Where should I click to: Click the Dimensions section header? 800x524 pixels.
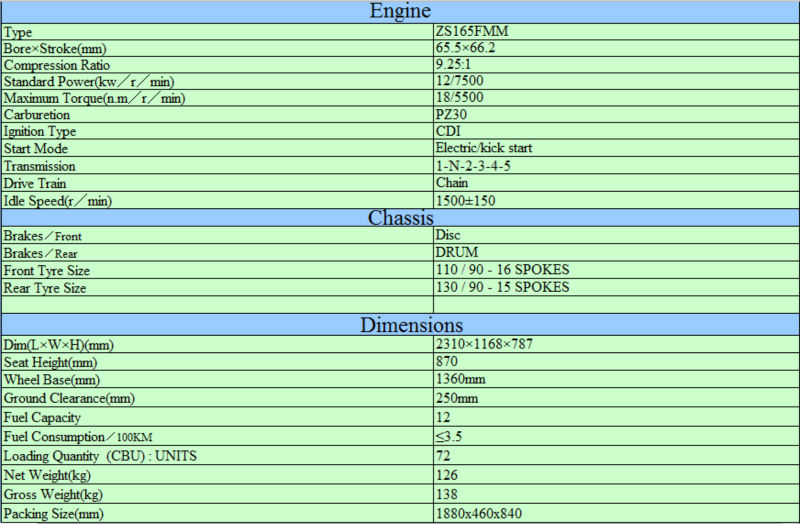point(400,325)
